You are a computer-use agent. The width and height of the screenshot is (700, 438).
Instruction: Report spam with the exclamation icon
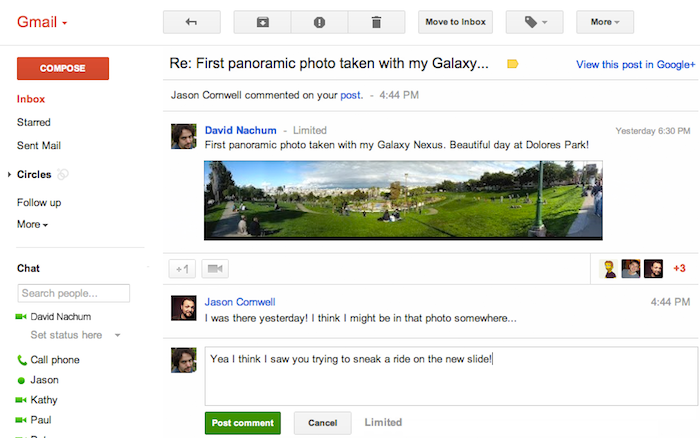[x=320, y=21]
